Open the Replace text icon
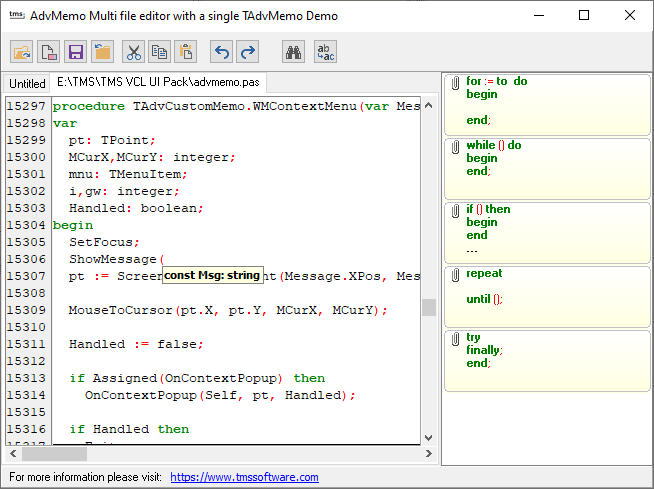Viewport: 654px width, 489px height. click(x=326, y=51)
